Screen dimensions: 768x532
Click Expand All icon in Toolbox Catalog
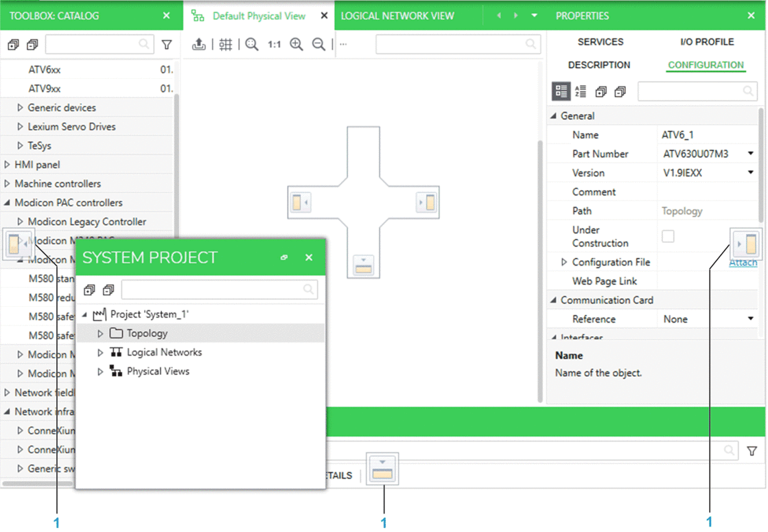[x=13, y=45]
